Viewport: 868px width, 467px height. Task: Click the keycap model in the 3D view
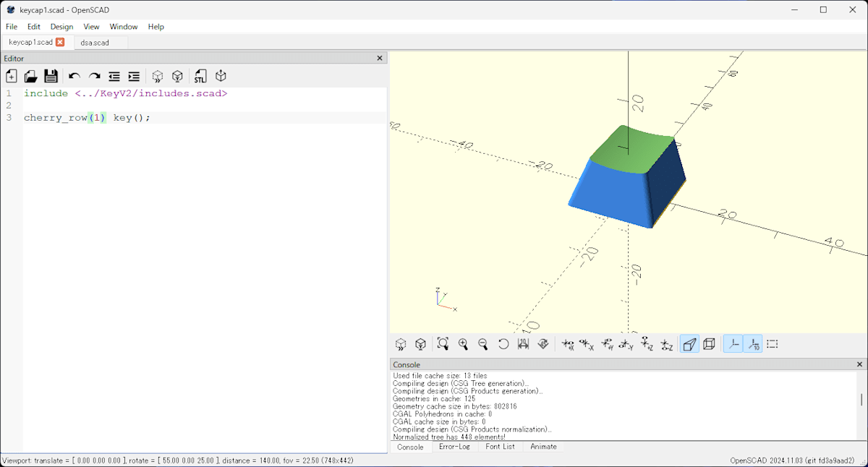(626, 179)
